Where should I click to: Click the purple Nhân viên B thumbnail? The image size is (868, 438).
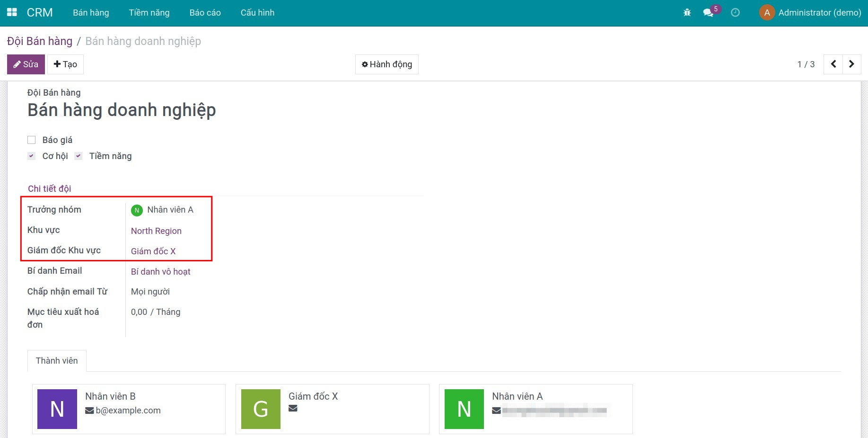(57, 409)
